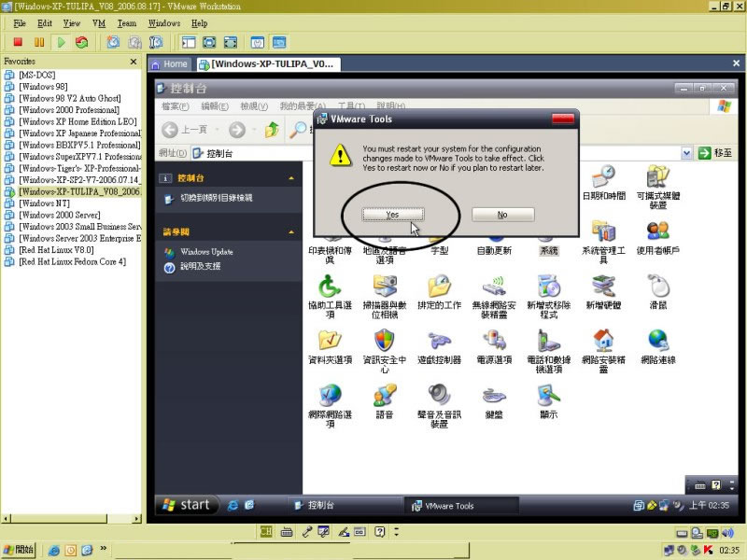Click the guest start button
Image resolution: width=747 pixels, height=560 pixels.
click(186, 505)
